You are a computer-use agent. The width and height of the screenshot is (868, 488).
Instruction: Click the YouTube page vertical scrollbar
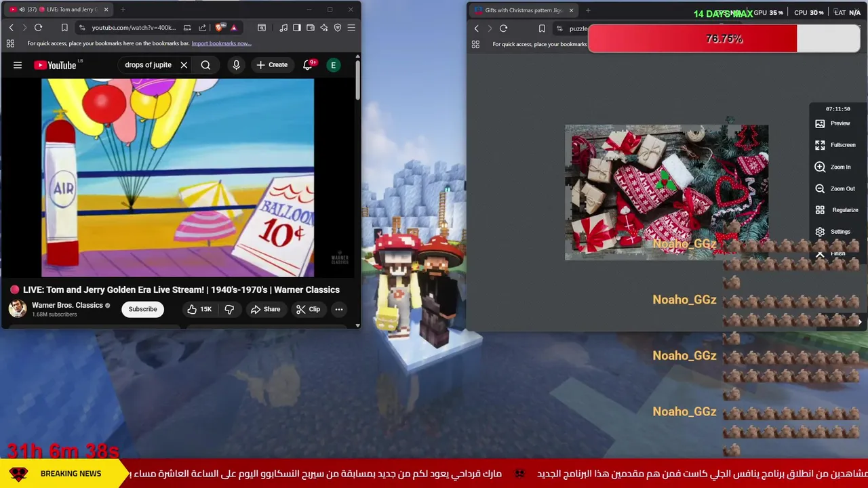(x=358, y=81)
